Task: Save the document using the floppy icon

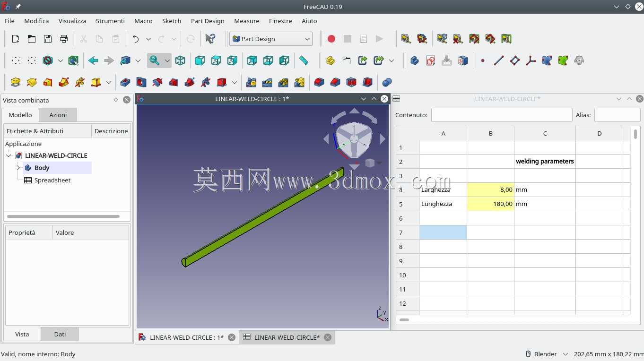Action: (48, 39)
